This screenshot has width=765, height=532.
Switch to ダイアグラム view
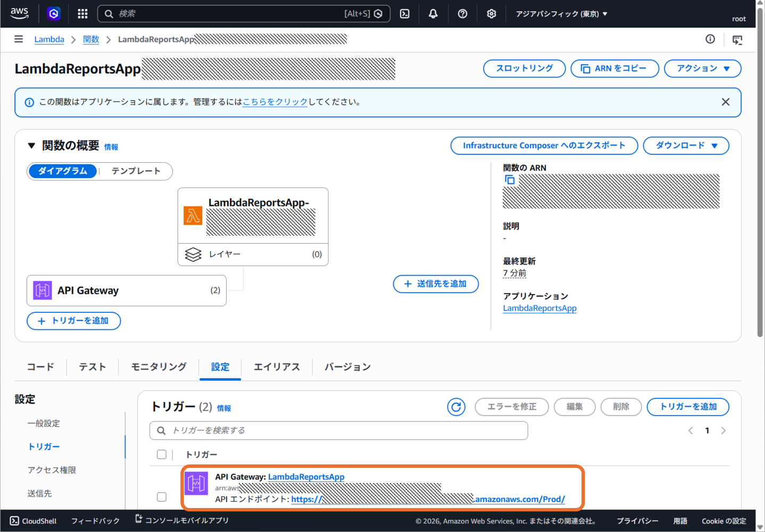click(63, 171)
